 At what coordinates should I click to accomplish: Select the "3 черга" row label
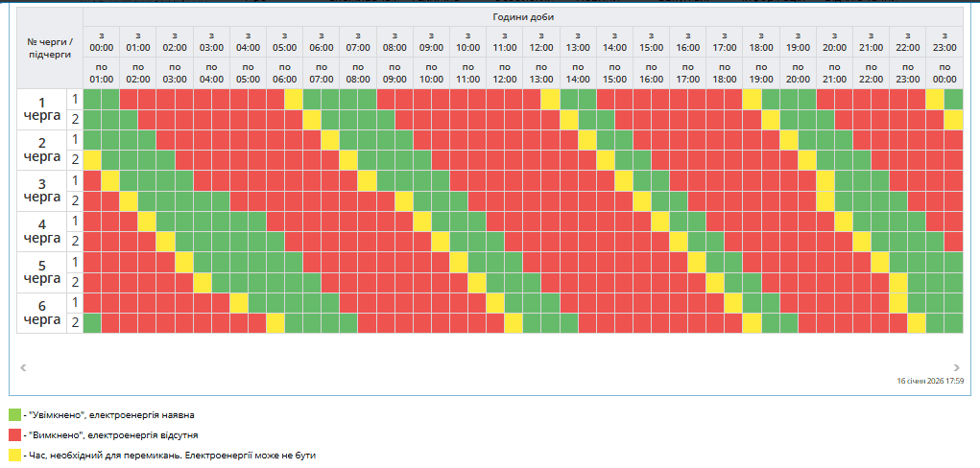coord(41,190)
